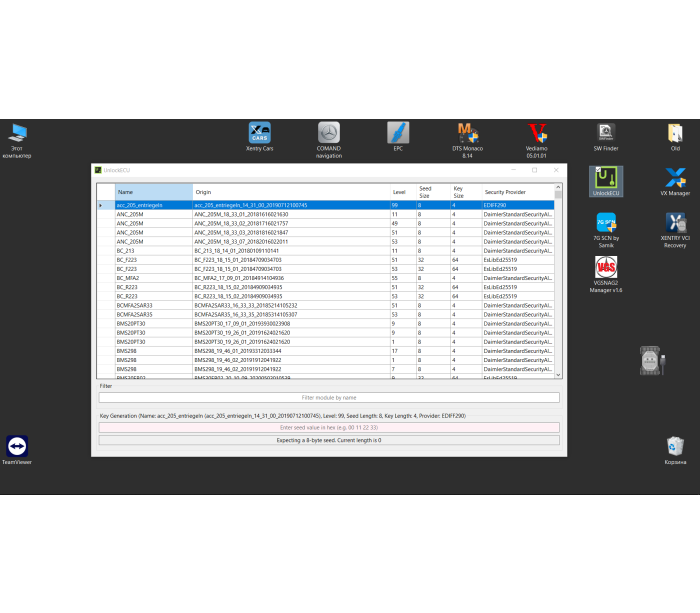Select the SW Finder desktop icon
Screen dimensions: 700x613
pyautogui.click(x=605, y=133)
